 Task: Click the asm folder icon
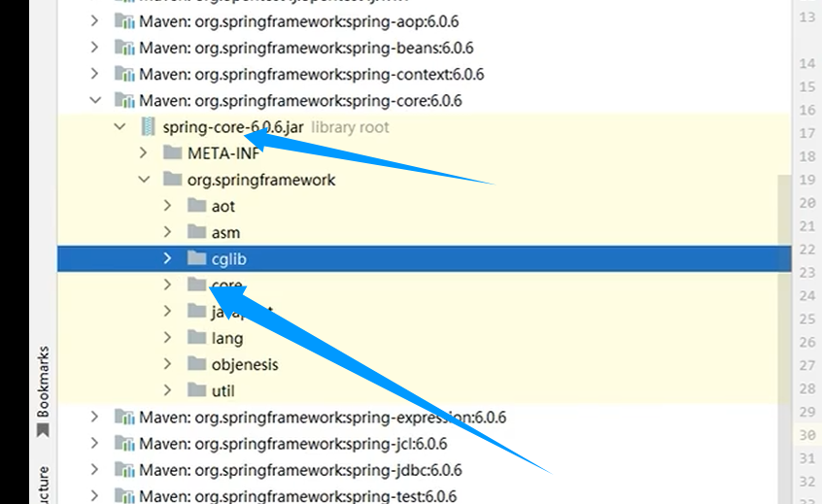[x=196, y=231]
